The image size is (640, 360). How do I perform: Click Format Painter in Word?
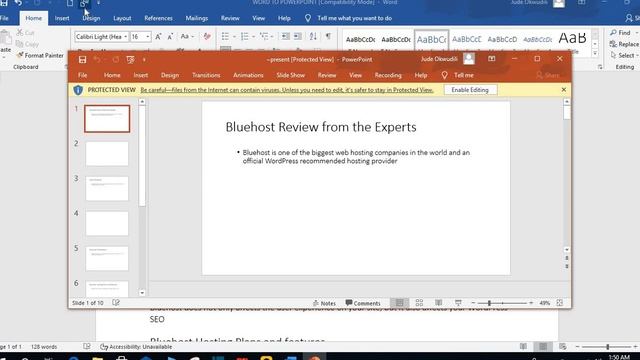(40, 55)
